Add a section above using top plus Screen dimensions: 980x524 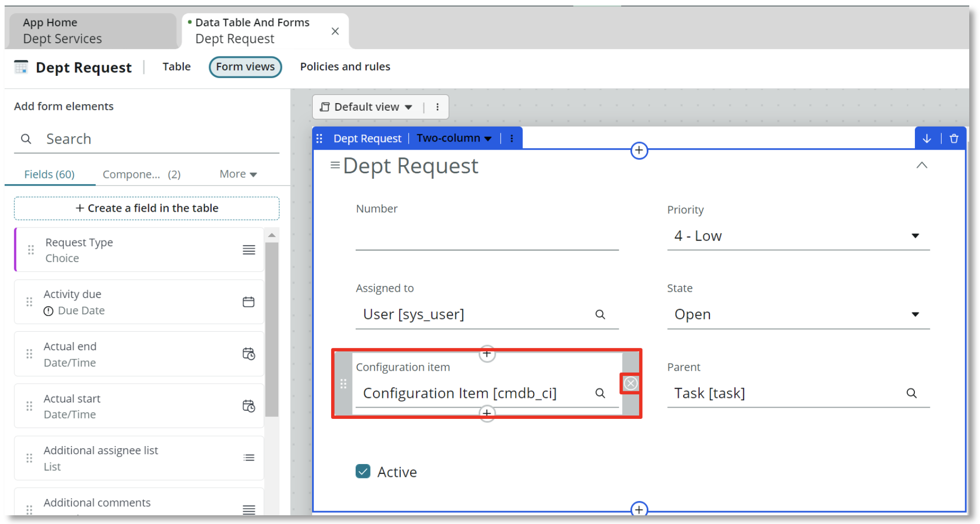point(639,151)
